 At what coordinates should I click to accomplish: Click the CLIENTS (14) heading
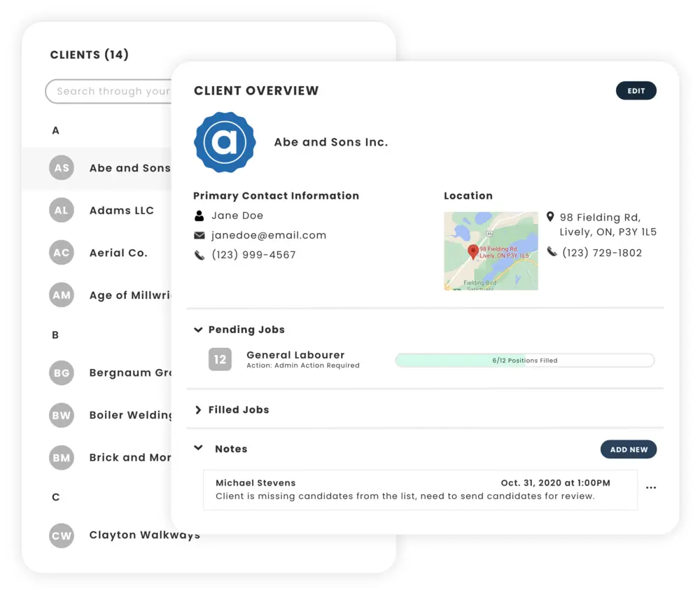[90, 55]
